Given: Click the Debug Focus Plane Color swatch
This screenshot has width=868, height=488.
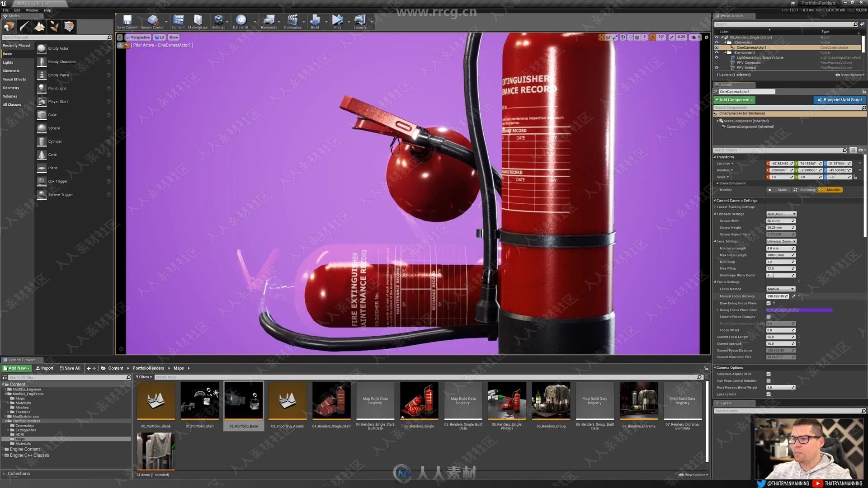Looking at the screenshot, I should pos(799,310).
